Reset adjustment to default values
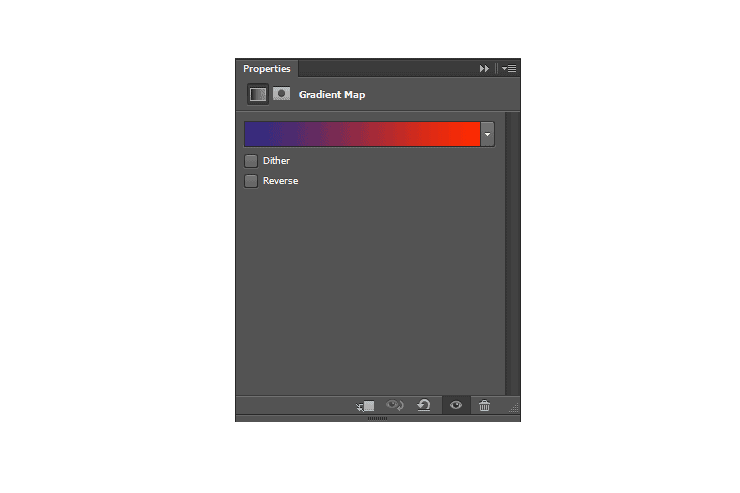The height and width of the screenshot is (493, 740). 424,405
